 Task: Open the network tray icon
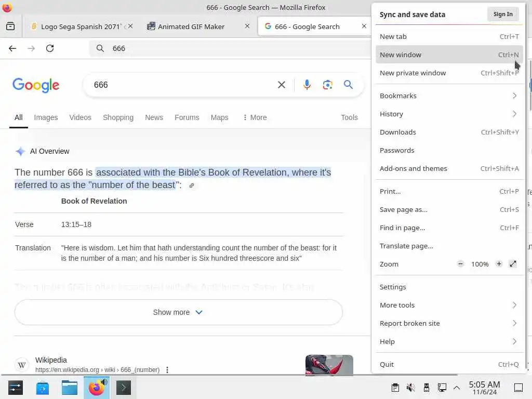coord(442,388)
